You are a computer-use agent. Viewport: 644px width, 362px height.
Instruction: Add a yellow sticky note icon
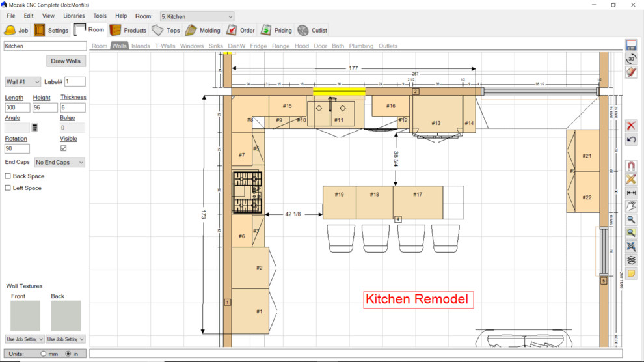click(x=631, y=273)
